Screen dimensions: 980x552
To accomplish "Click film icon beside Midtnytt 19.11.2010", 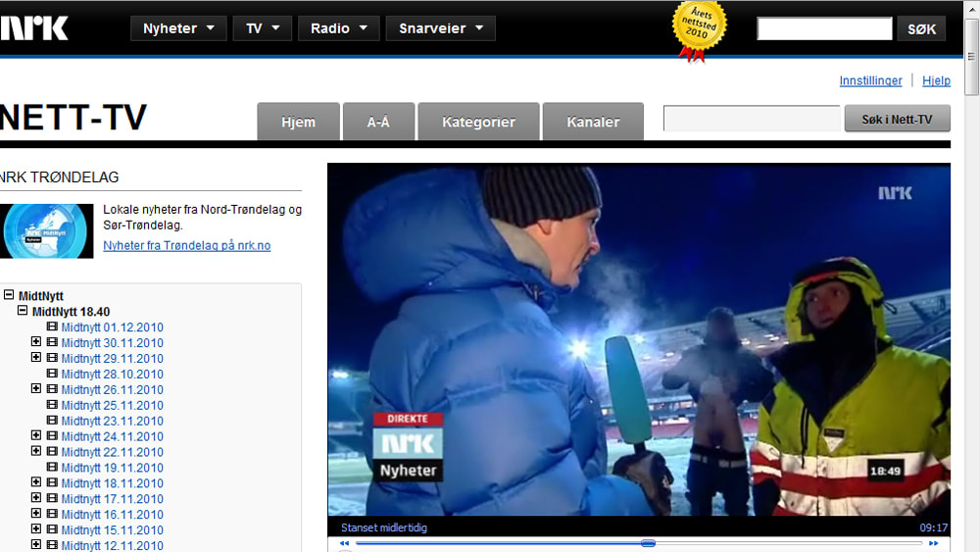I will pyautogui.click(x=52, y=468).
